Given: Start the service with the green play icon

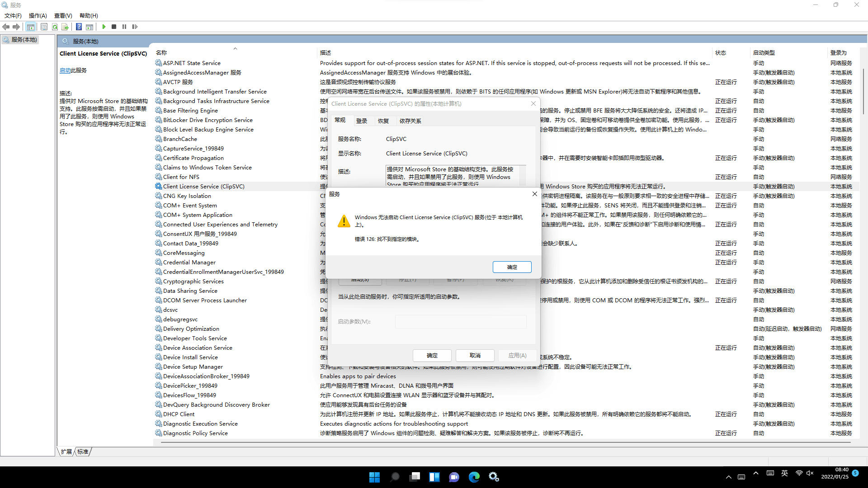Looking at the screenshot, I should 104,27.
